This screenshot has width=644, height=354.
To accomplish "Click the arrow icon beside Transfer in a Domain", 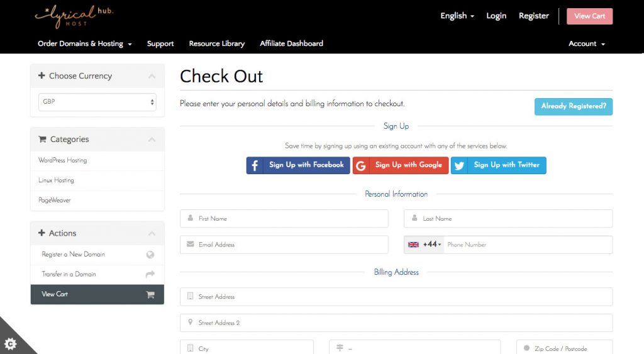I will coord(150,274).
